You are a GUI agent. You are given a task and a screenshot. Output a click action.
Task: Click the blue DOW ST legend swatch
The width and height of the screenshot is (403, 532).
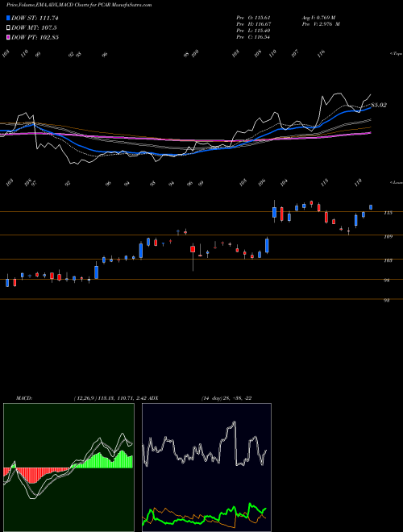coord(8,18)
